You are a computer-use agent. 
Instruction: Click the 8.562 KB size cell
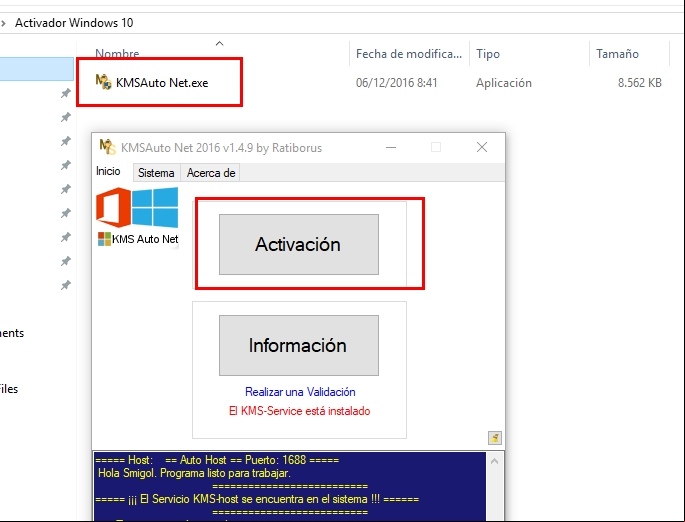640,83
